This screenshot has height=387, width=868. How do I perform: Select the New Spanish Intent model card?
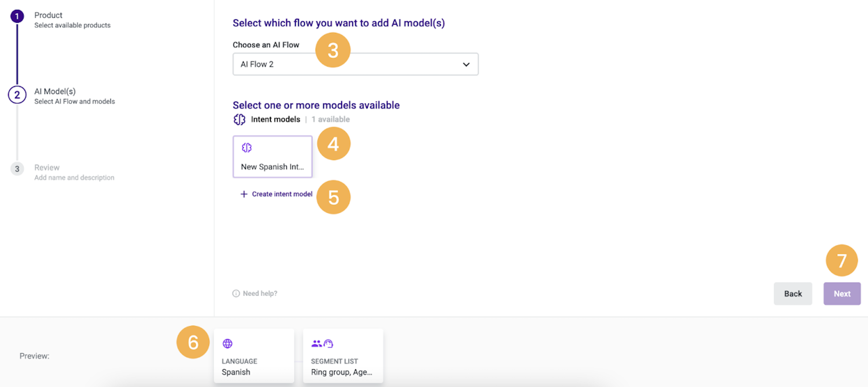tap(272, 157)
